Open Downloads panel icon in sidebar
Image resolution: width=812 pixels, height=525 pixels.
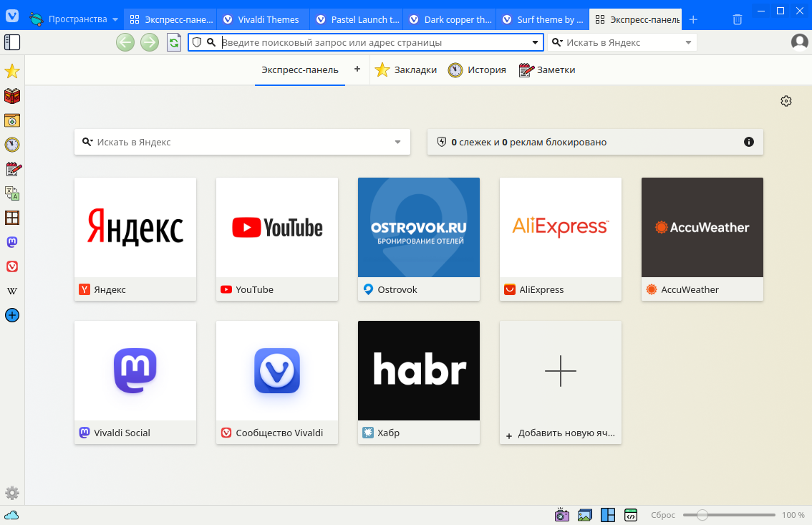[x=12, y=120]
